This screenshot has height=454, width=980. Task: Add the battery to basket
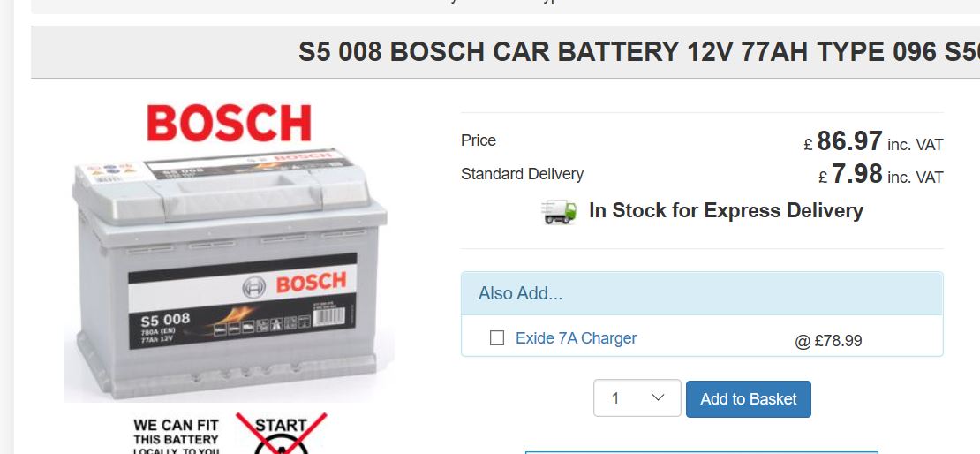(748, 399)
